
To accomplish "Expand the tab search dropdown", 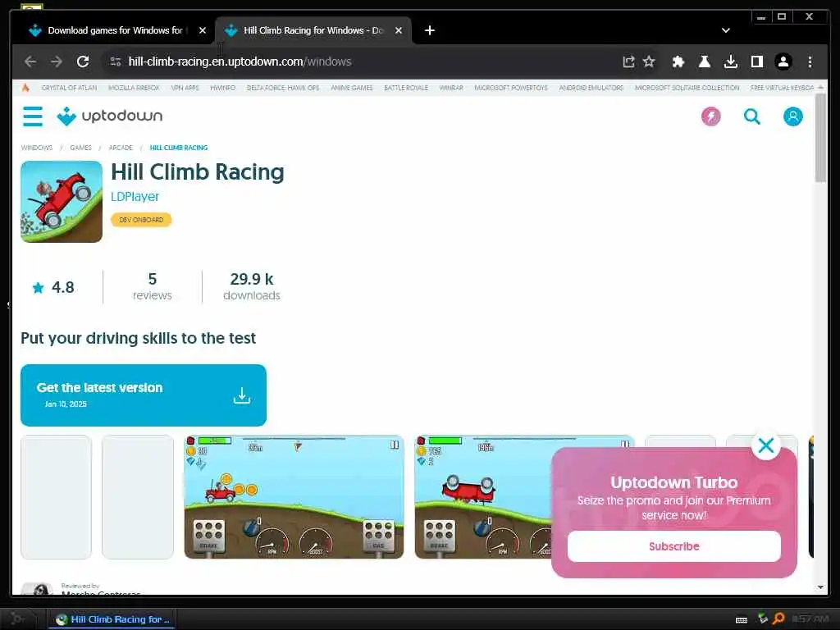I will [725, 30].
